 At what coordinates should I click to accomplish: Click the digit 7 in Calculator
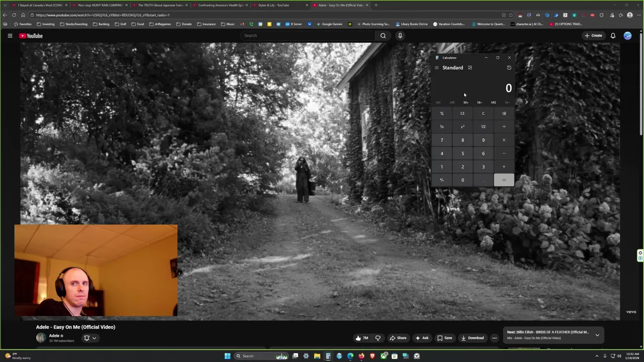pyautogui.click(x=442, y=140)
